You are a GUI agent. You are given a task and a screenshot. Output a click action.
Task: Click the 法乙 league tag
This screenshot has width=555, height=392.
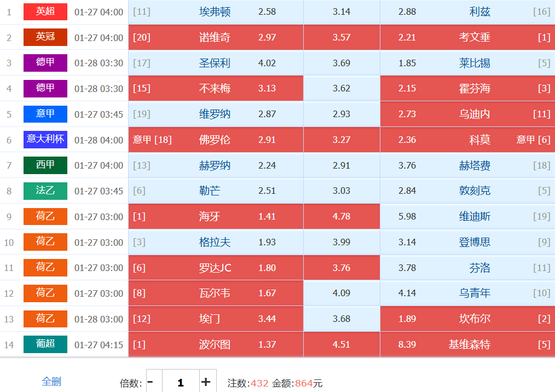[x=45, y=191]
